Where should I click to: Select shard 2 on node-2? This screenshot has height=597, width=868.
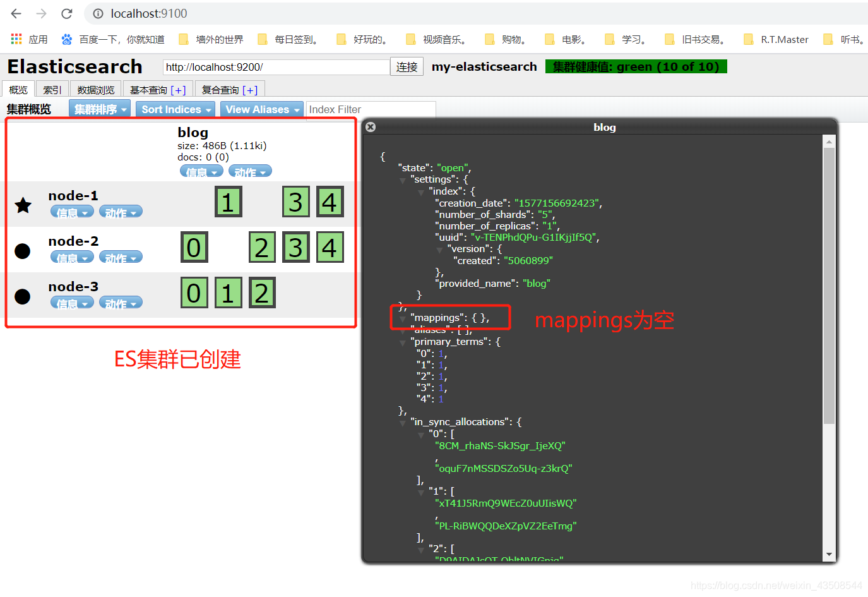click(x=262, y=247)
